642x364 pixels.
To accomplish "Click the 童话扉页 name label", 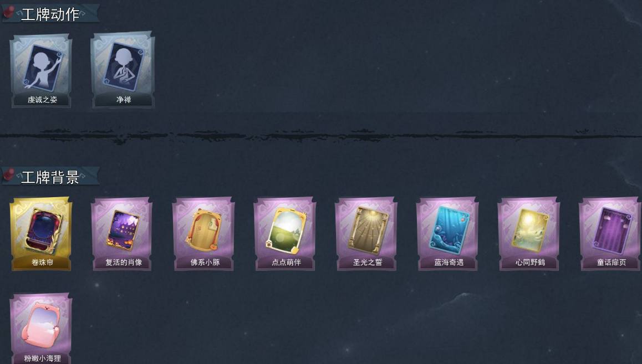I will click(612, 262).
